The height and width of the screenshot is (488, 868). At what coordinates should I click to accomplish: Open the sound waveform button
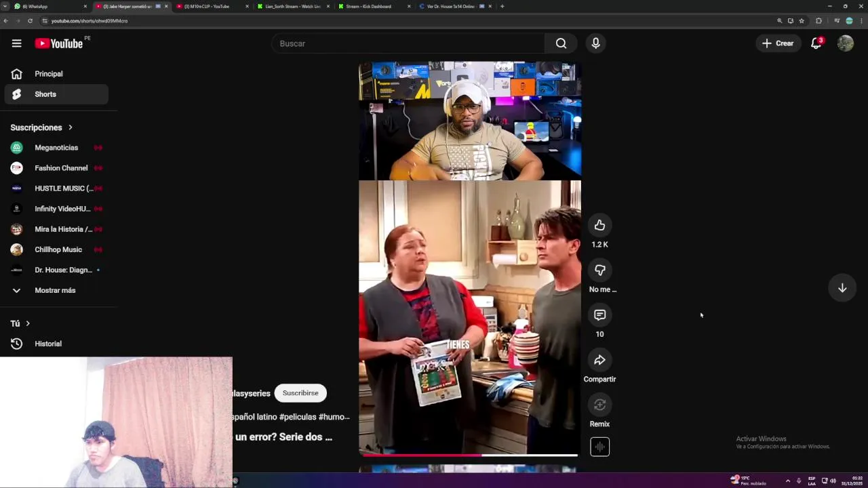[x=599, y=447]
